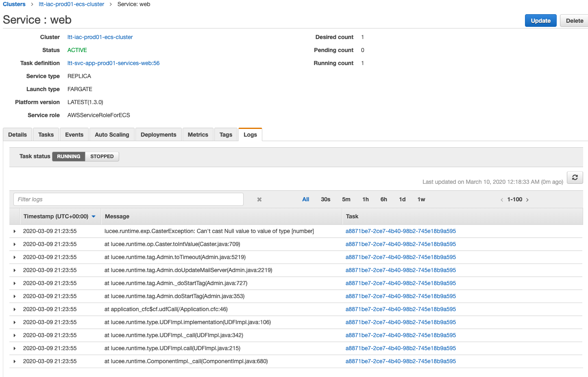Open task definition ltt-svc-app-prod01-services-web:56 link
Viewport: 588px width, 377px height.
point(113,63)
